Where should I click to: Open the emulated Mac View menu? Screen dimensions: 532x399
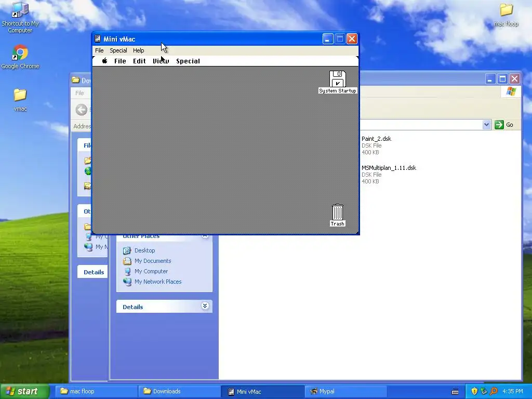click(161, 61)
